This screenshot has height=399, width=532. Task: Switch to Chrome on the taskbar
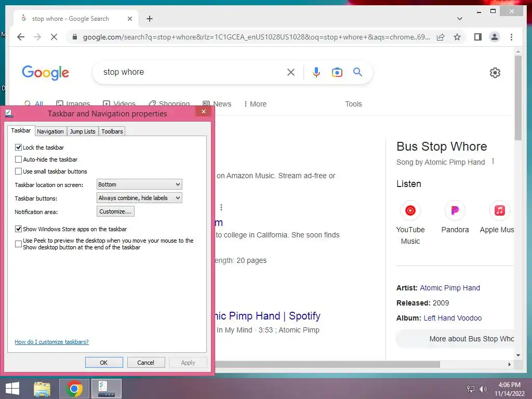74,389
